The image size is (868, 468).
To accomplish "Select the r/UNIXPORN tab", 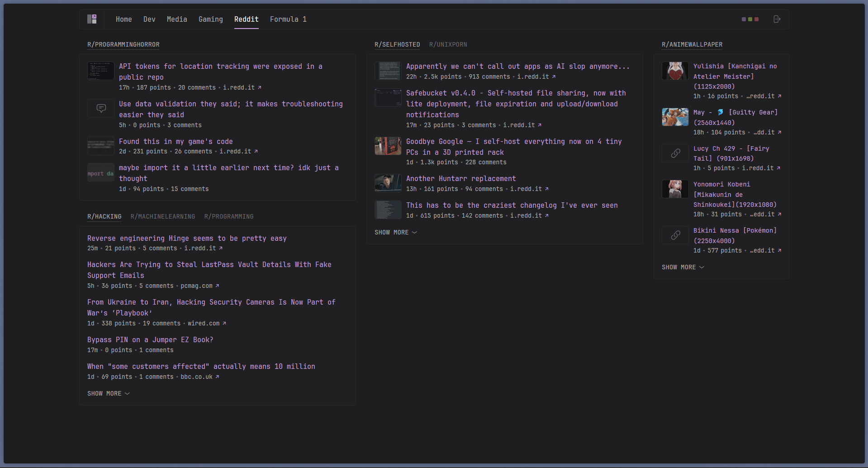I will [x=448, y=44].
